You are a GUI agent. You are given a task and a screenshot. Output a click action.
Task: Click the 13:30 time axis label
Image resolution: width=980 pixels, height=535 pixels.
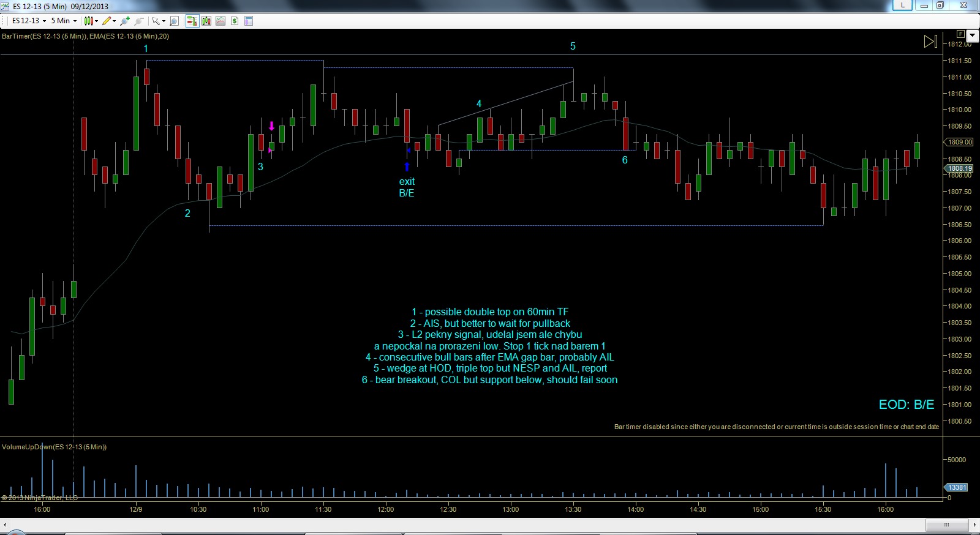(573, 509)
